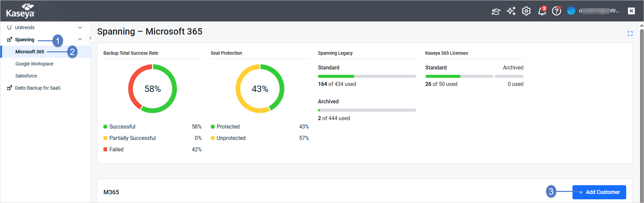Click the Spanning Legacy Standard usage bar

(367, 77)
